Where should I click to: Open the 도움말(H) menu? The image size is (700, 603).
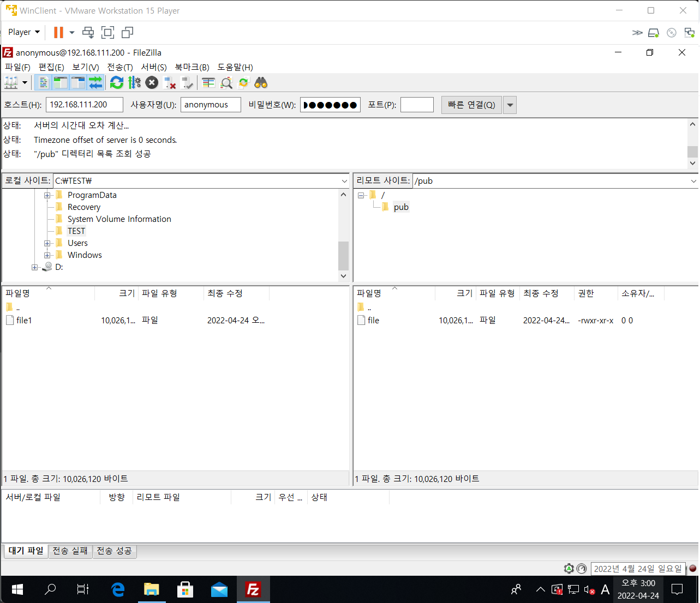point(235,67)
